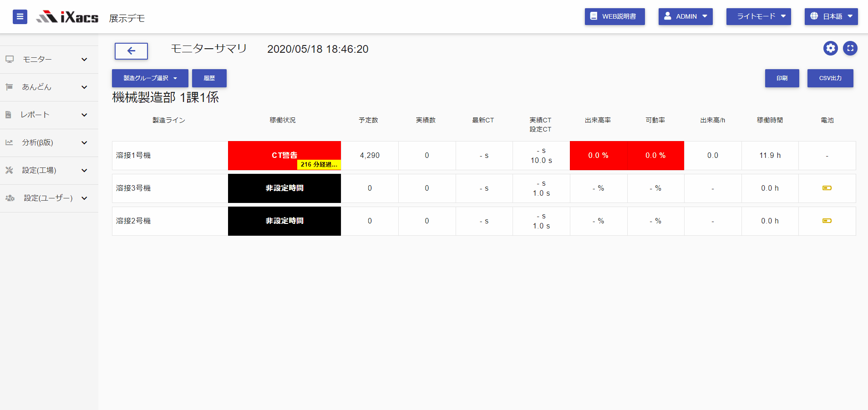Screen dimensions: 868x410
Task: Expand the レポート sidebar chevron
Action: coord(84,115)
